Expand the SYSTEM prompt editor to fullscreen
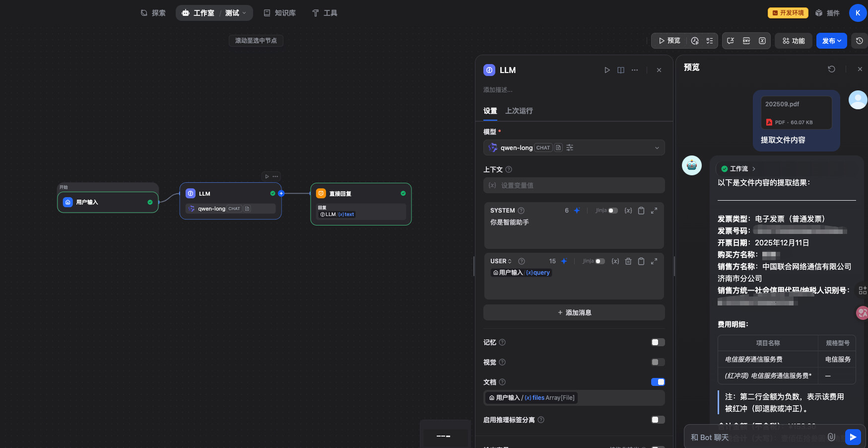Viewport: 868px width, 448px height. (654, 211)
